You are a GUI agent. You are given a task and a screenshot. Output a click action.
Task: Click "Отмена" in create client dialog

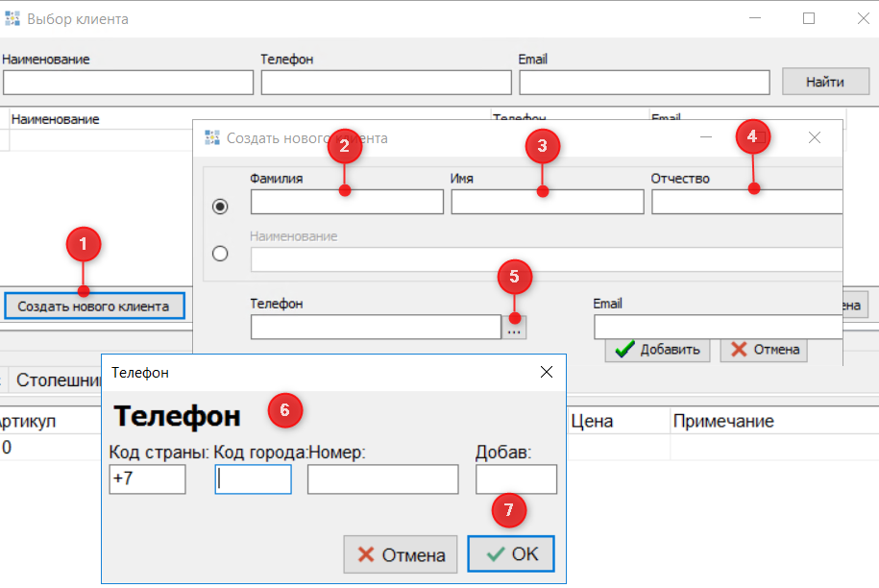(764, 350)
